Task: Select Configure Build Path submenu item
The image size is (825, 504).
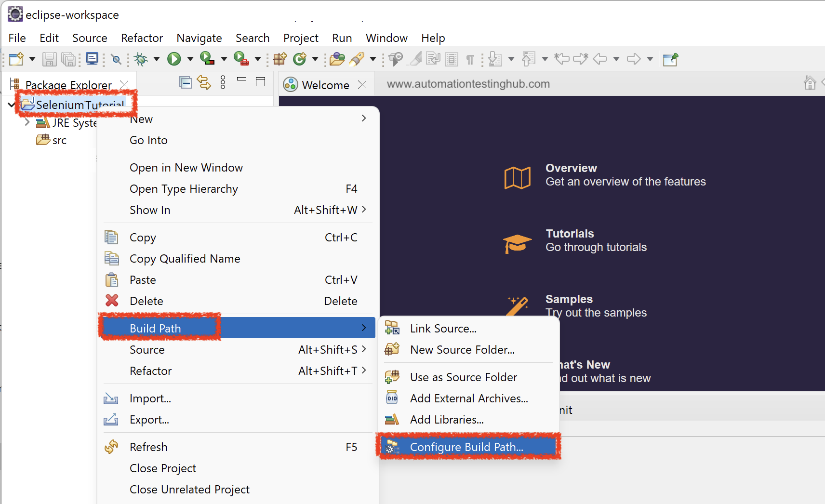Action: tap(468, 447)
